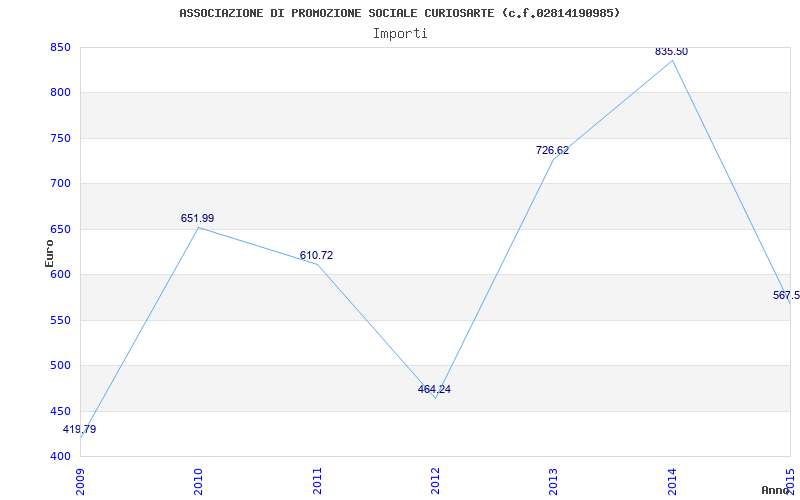800x500 pixels.
Task: Click the 2009 x-axis year label
Action: [80, 481]
